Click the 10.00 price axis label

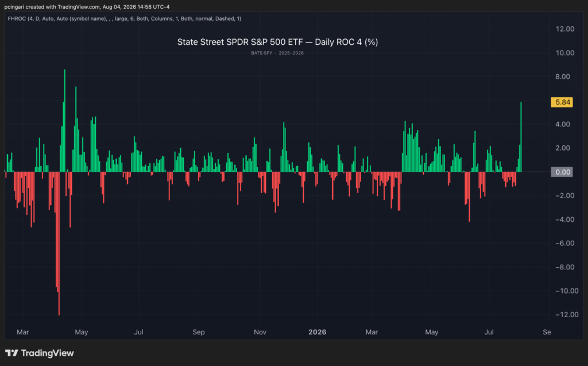(x=565, y=53)
